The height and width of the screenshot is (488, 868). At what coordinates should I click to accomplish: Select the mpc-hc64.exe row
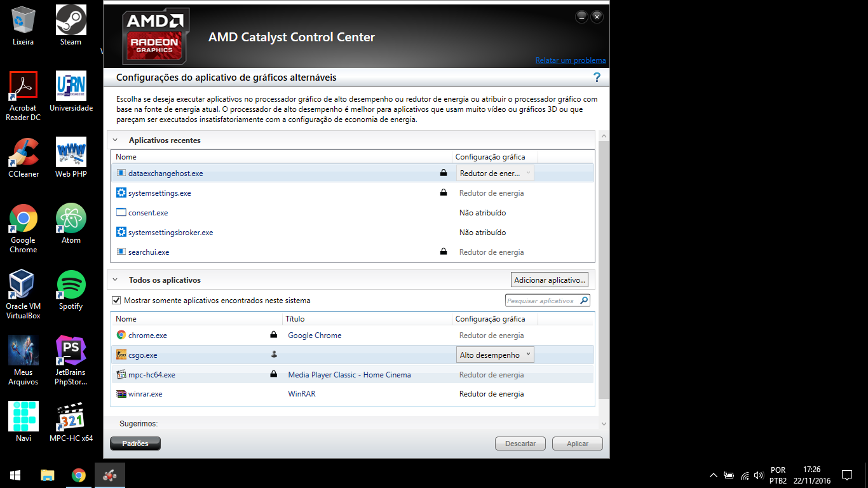(x=353, y=374)
